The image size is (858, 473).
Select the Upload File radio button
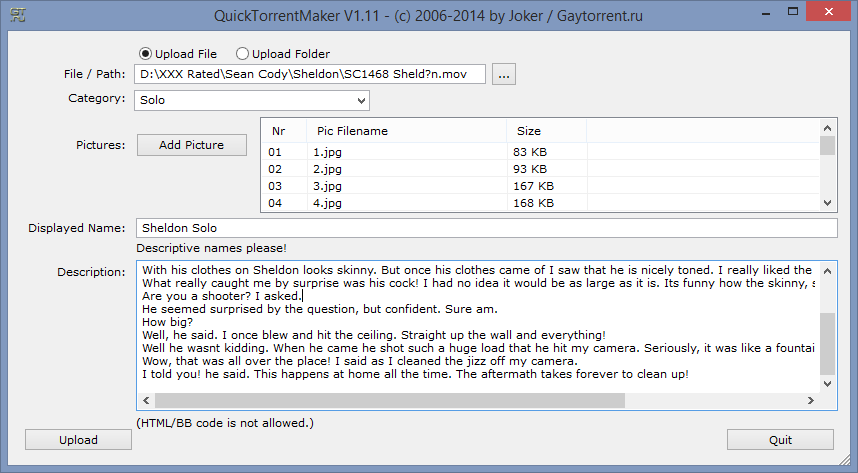(145, 54)
